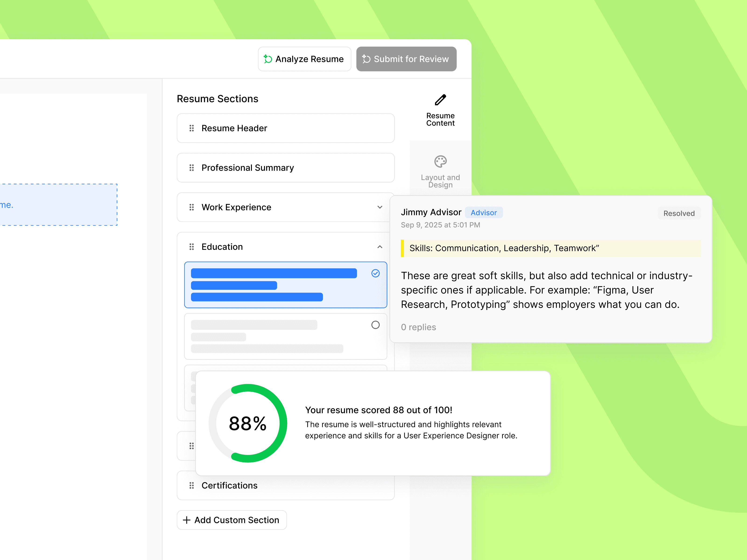747x560 pixels.
Task: Uncheck the selected blue education entry
Action: pyautogui.click(x=376, y=273)
